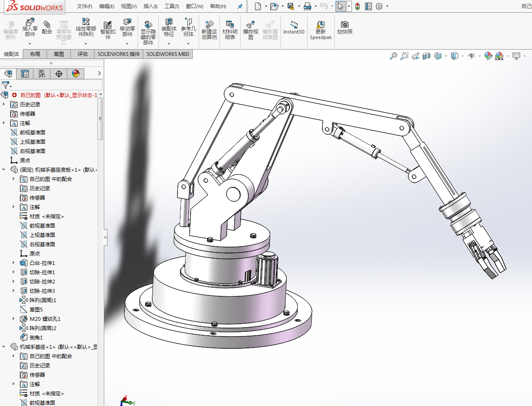This screenshot has width=532, height=406.
Task: Expand the 切除-拉伸3 feature
Action: pos(14,291)
